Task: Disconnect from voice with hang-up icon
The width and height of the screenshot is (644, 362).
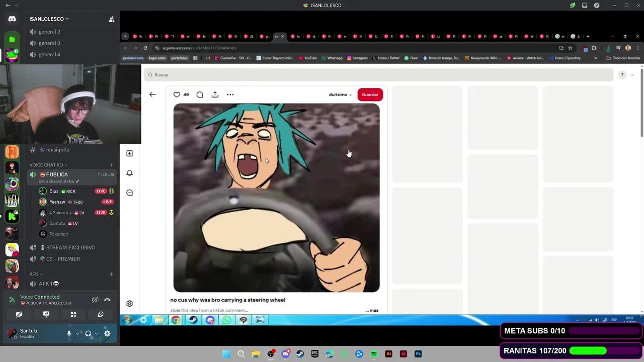Action: tap(107, 300)
